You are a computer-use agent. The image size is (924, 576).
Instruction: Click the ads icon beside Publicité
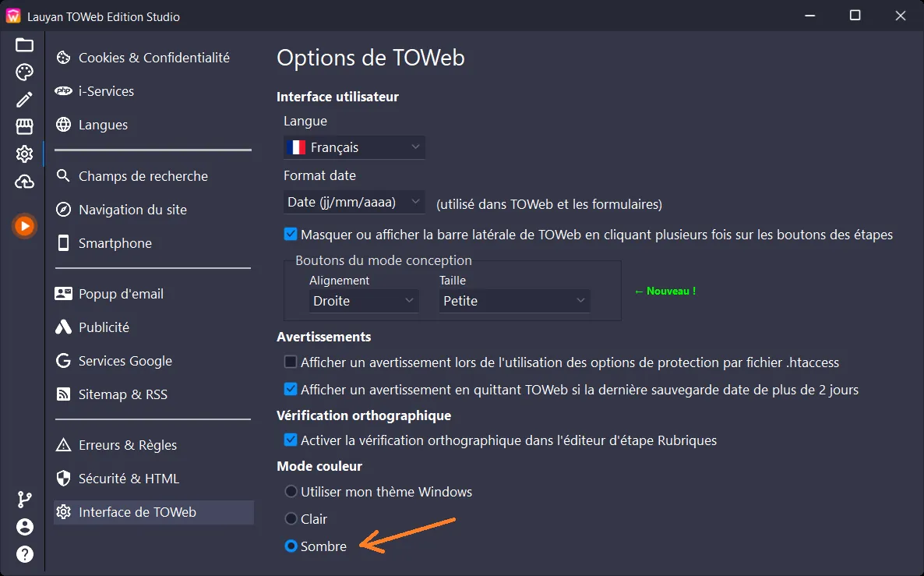(63, 327)
